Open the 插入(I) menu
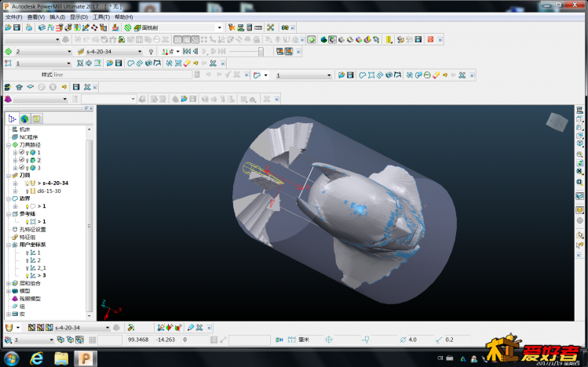This screenshot has width=588, height=367. (x=57, y=16)
